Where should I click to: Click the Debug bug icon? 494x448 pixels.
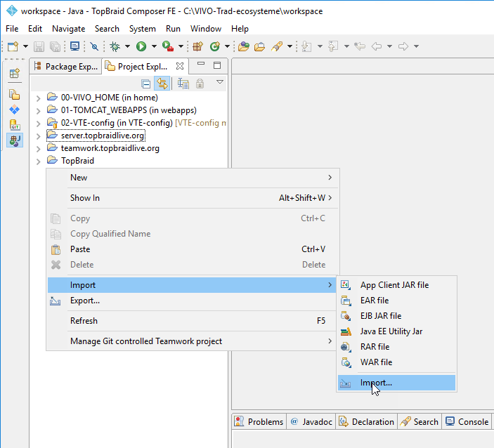[x=115, y=46]
